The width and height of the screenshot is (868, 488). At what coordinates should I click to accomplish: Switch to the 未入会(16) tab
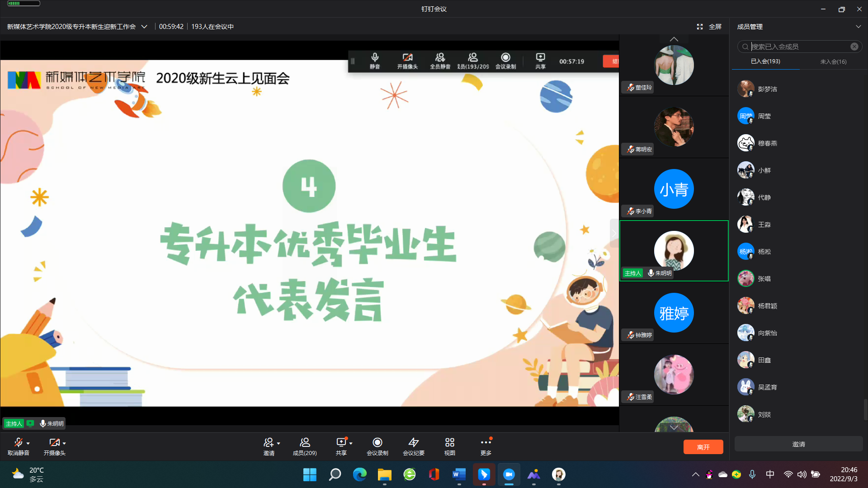[x=833, y=61]
